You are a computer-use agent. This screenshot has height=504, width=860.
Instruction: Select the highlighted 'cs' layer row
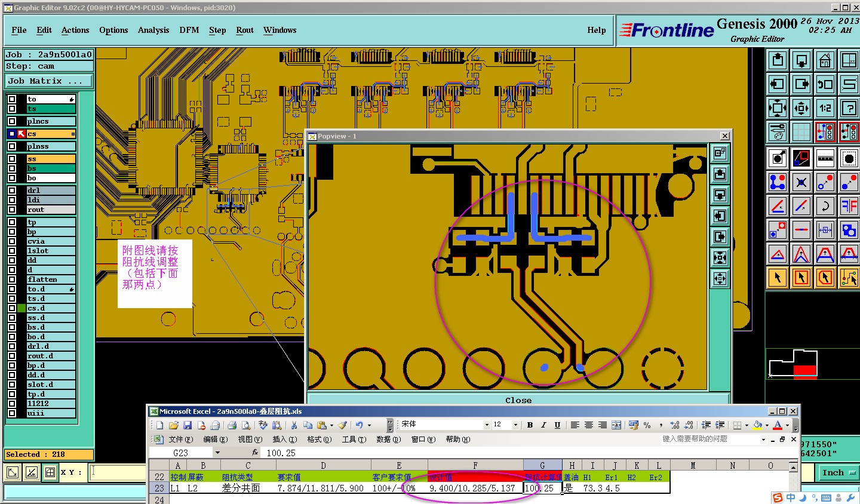pyautogui.click(x=51, y=134)
